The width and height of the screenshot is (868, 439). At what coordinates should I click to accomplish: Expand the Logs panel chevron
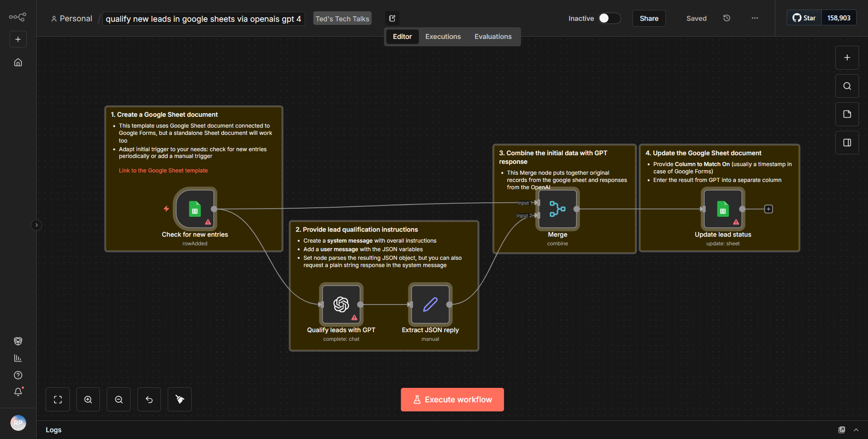click(856, 430)
